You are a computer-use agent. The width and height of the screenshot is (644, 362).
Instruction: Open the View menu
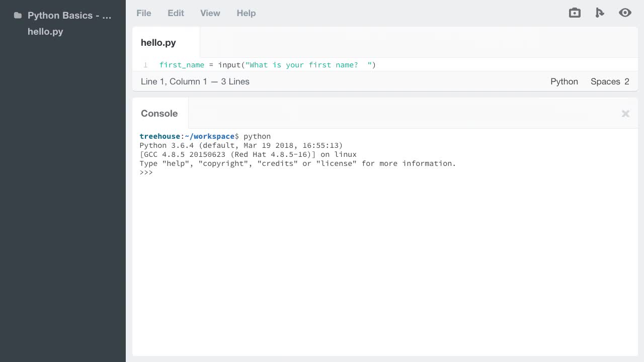click(x=210, y=13)
